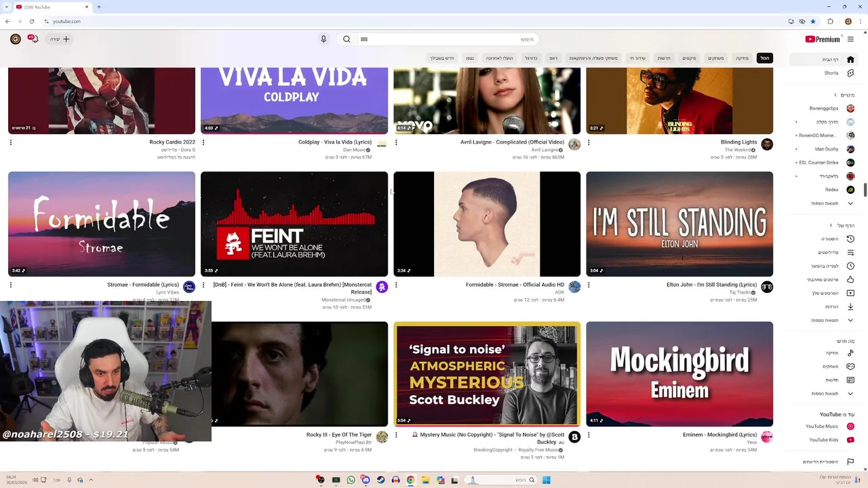The image size is (868, 488).
Task: Play the Signal to noise Scott Buckley thumbnail
Action: [487, 374]
